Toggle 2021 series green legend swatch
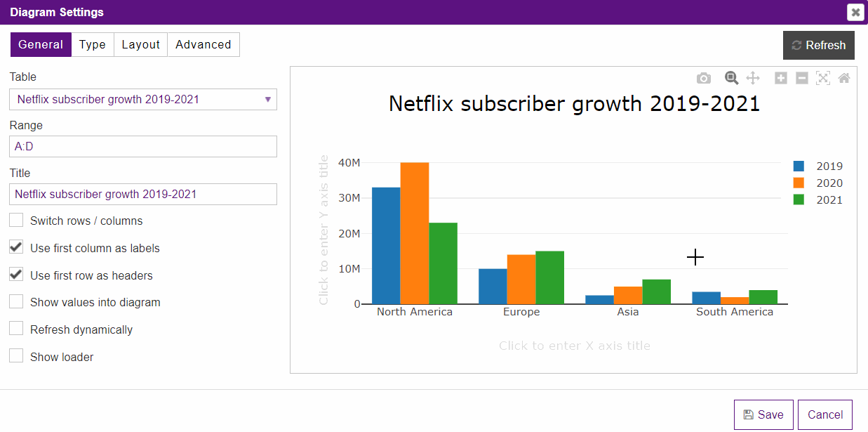The image size is (868, 432). [x=799, y=200]
